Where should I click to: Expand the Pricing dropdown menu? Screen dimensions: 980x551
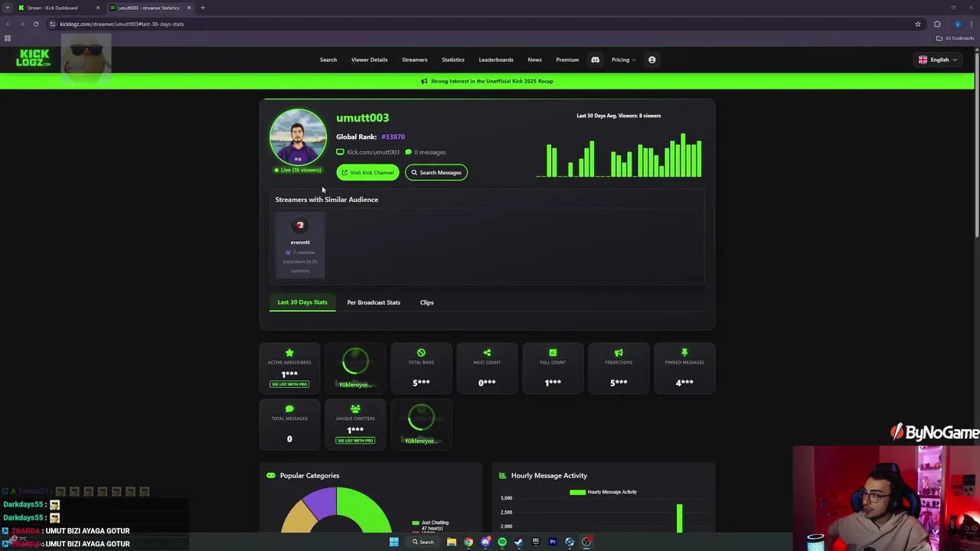(623, 60)
